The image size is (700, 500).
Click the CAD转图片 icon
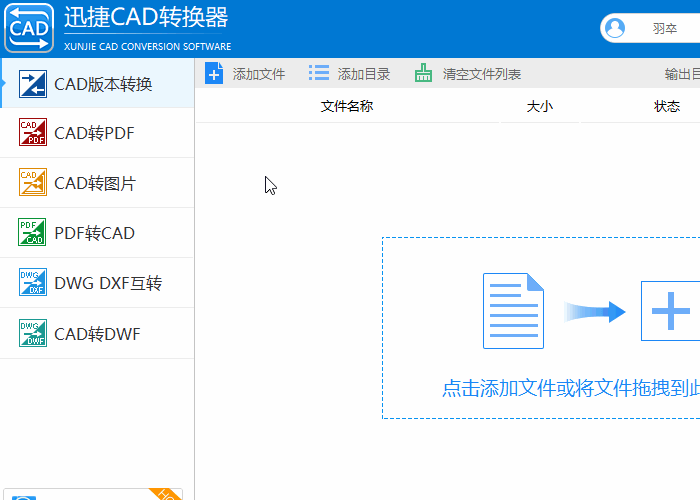pos(33,182)
